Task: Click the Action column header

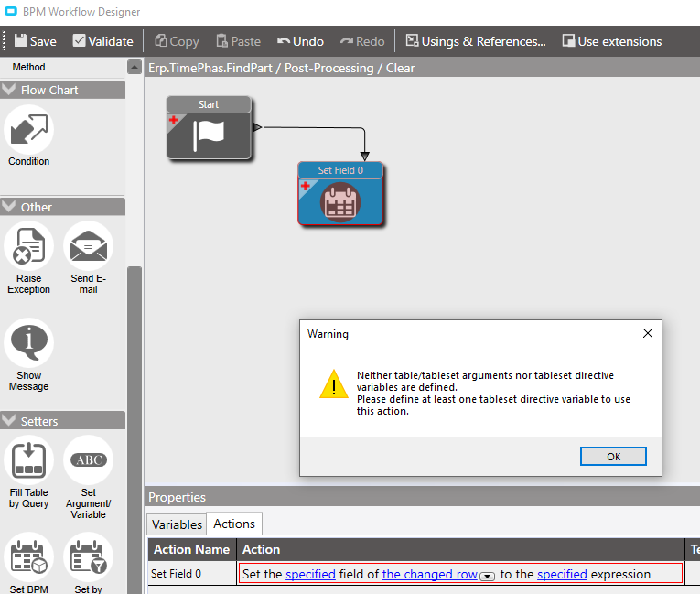Action: [460, 549]
